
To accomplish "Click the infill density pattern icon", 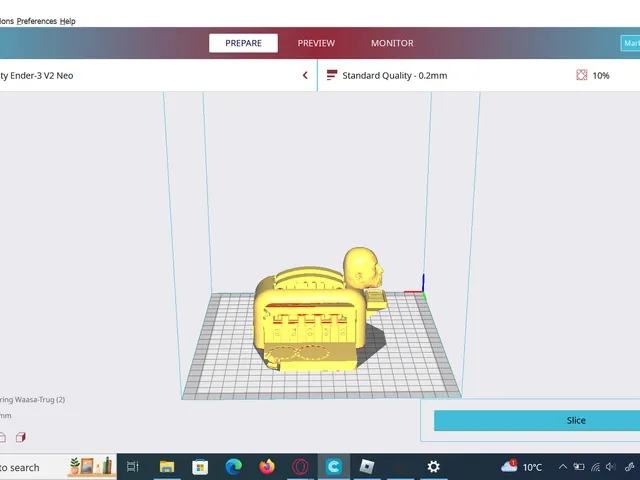I will (582, 75).
